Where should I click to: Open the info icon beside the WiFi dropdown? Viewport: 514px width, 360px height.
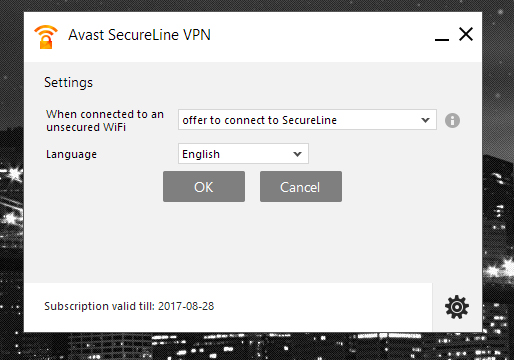pyautogui.click(x=452, y=120)
